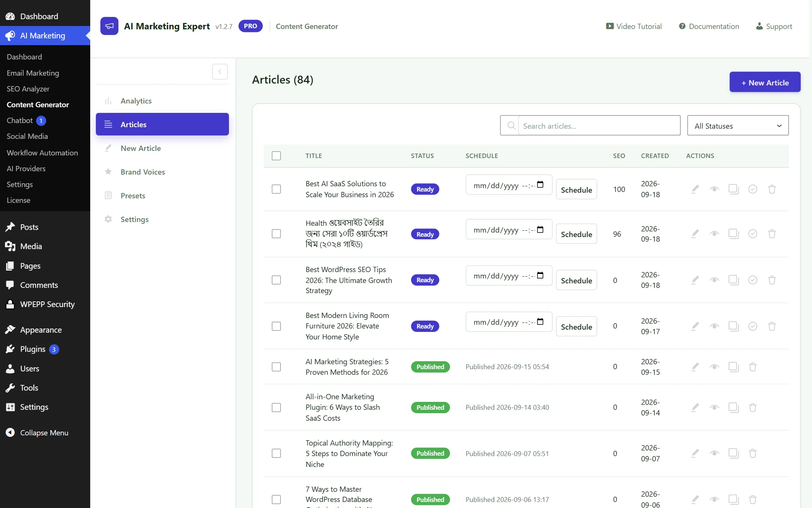Open Brand Voices section
Viewport: 812px width, 508px height.
coord(162,172)
